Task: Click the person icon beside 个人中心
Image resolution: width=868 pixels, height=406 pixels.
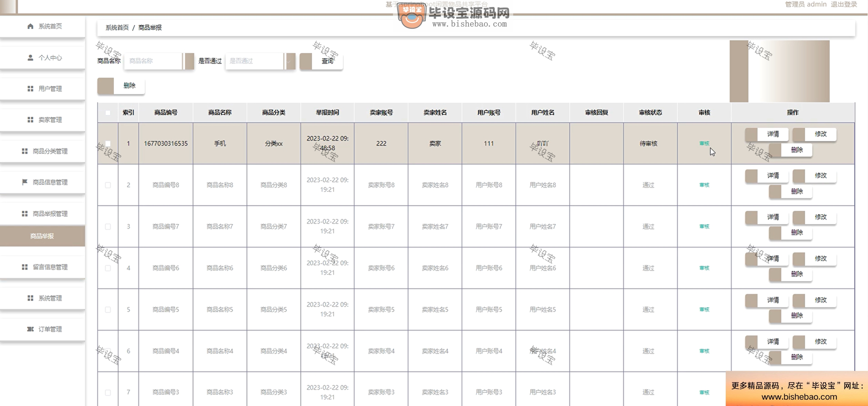Action: click(x=30, y=58)
